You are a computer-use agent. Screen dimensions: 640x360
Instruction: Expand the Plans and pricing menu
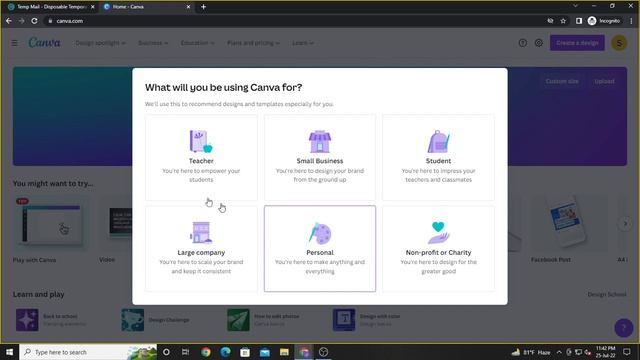(253, 43)
